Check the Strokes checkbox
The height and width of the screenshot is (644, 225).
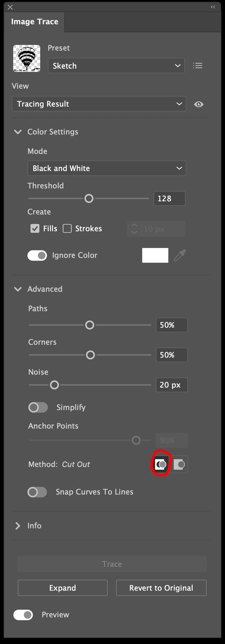click(x=67, y=229)
